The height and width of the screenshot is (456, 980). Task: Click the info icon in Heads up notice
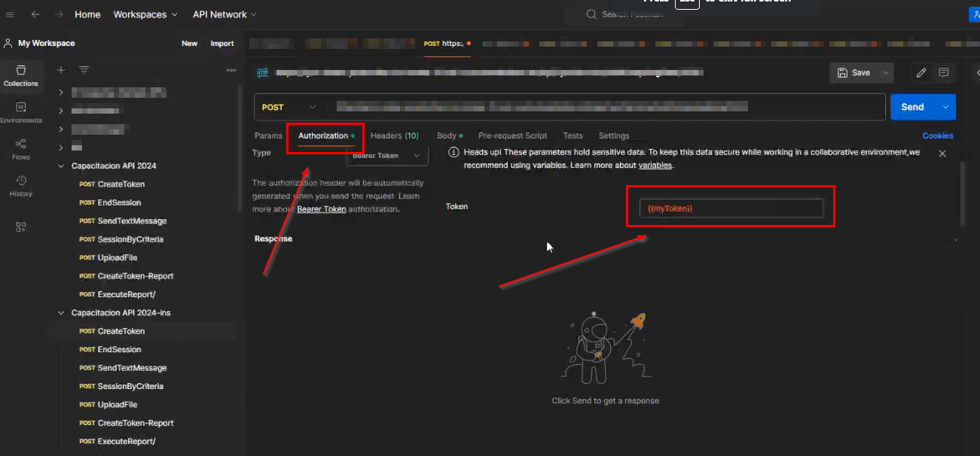click(x=453, y=152)
